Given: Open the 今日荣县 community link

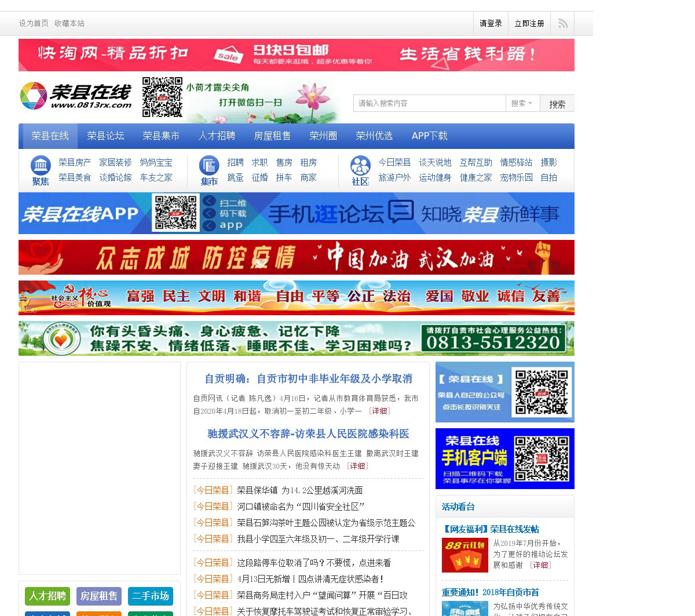Looking at the screenshot, I should (x=394, y=162).
